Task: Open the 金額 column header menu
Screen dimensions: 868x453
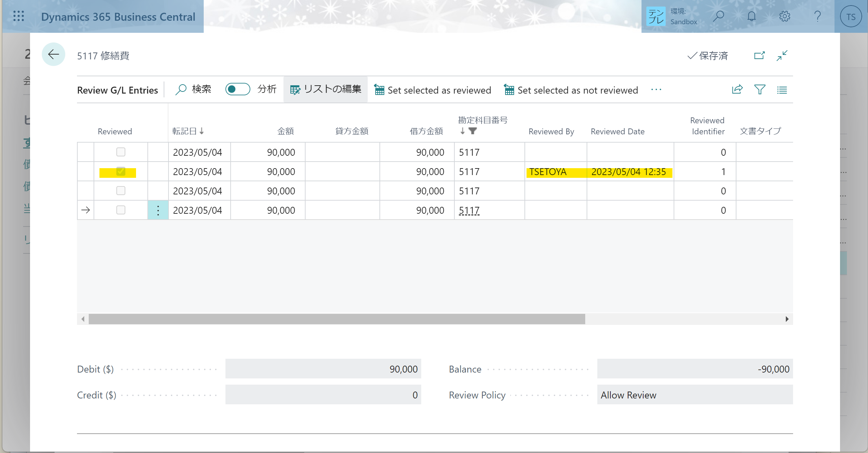Action: [286, 131]
